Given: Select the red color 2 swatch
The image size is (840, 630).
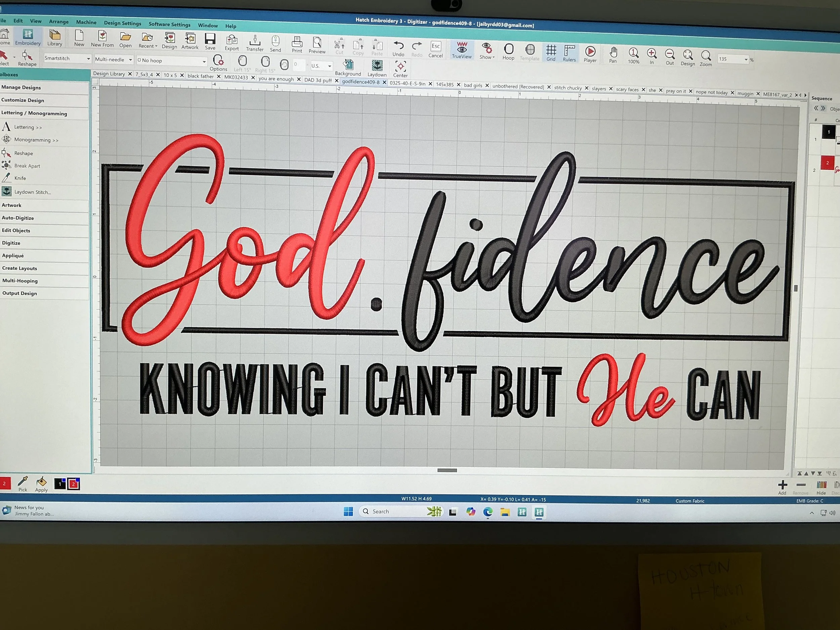Looking at the screenshot, I should point(74,484).
